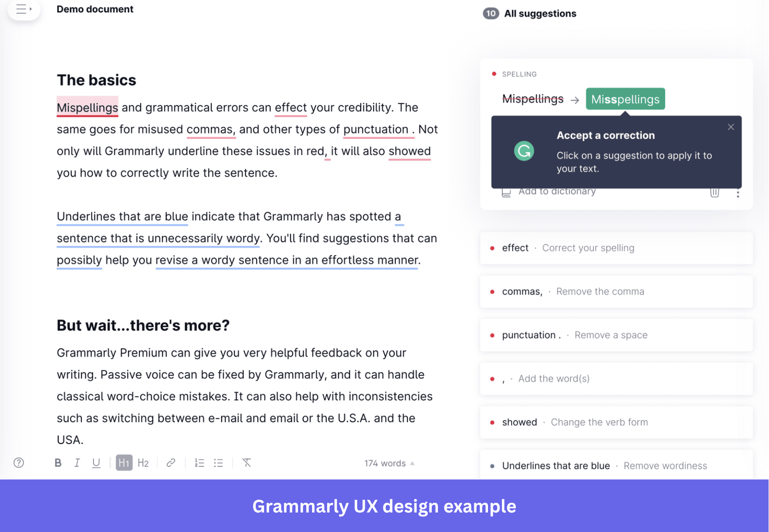The height and width of the screenshot is (532, 769).
Task: Delete the suggestion using the trash icon
Action: [714, 193]
